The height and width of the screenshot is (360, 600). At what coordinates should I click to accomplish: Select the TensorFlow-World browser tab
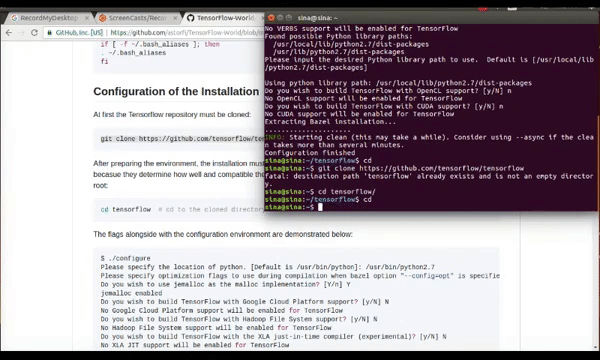point(225,18)
